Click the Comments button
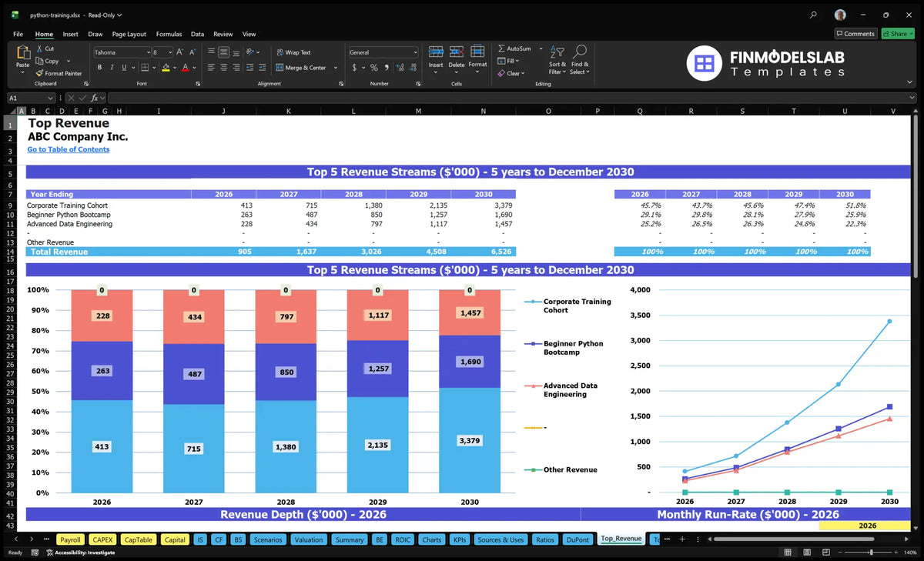 855,34
